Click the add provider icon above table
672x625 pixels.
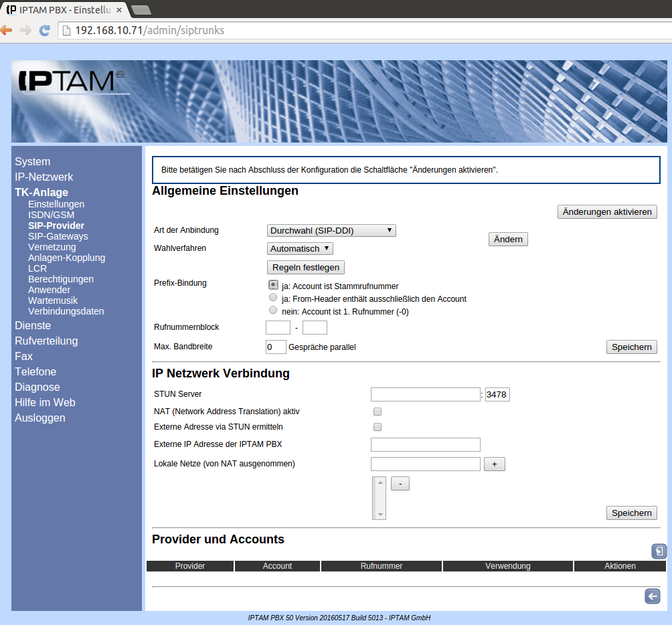pyautogui.click(x=659, y=551)
